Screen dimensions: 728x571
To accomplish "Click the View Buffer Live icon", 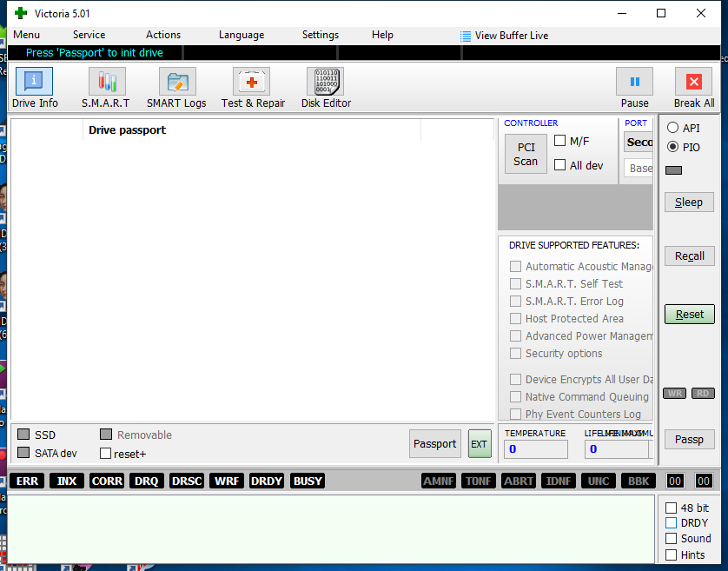I will coord(466,36).
